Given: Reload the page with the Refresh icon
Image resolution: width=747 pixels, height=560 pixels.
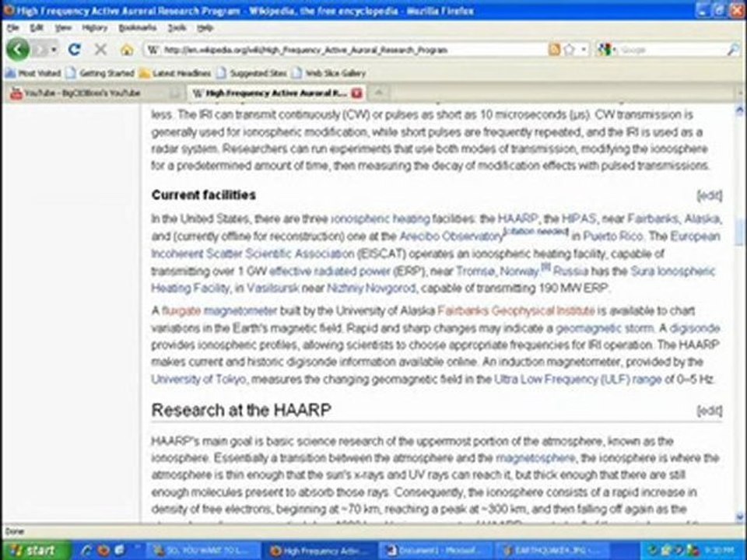Looking at the screenshot, I should (75, 49).
